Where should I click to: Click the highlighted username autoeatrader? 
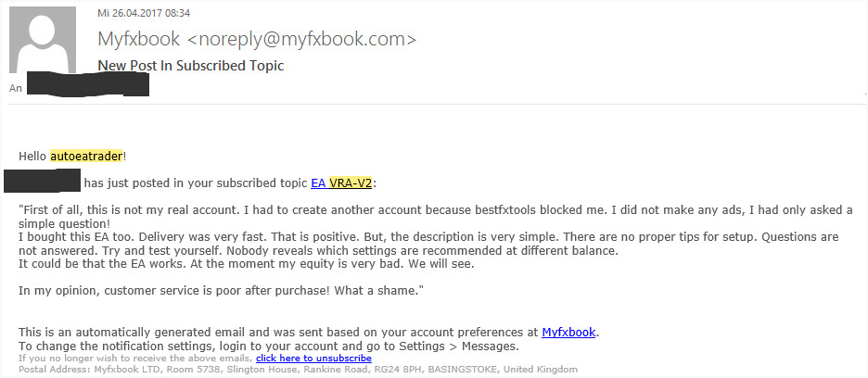pyautogui.click(x=86, y=157)
